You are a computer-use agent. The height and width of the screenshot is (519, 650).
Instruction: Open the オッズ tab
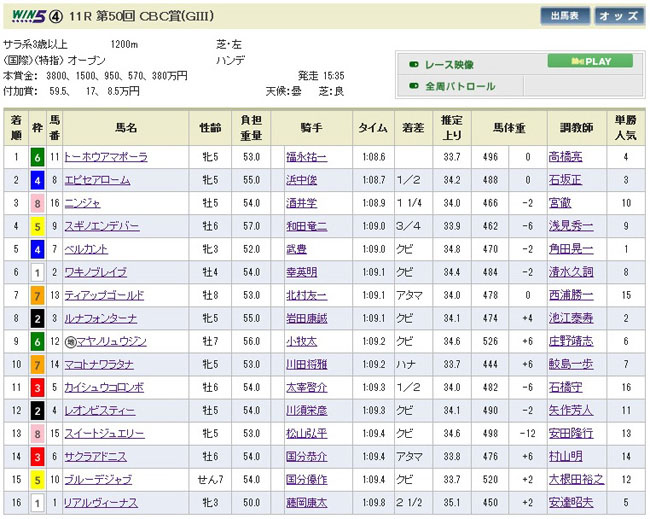(x=620, y=16)
